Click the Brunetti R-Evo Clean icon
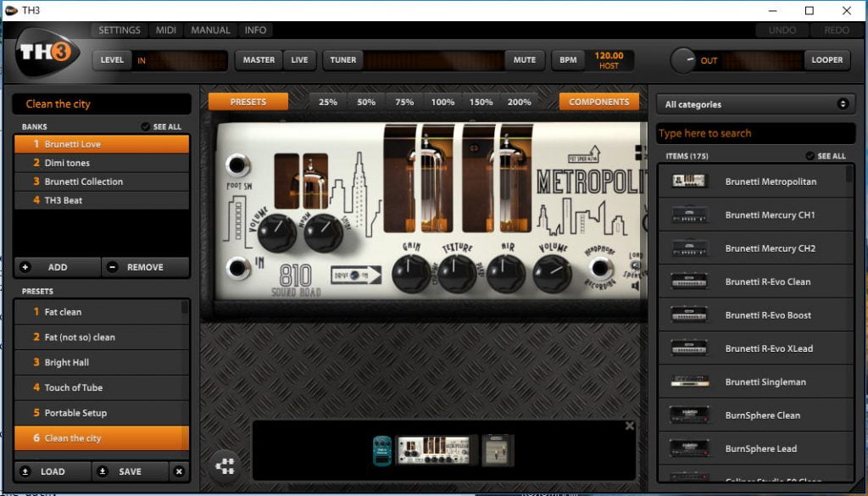 [688, 281]
